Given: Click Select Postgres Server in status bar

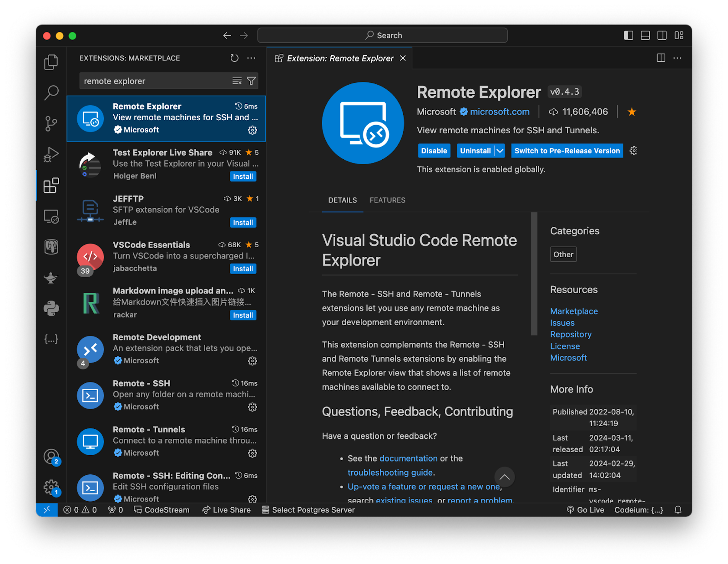Looking at the screenshot, I should pyautogui.click(x=308, y=510).
